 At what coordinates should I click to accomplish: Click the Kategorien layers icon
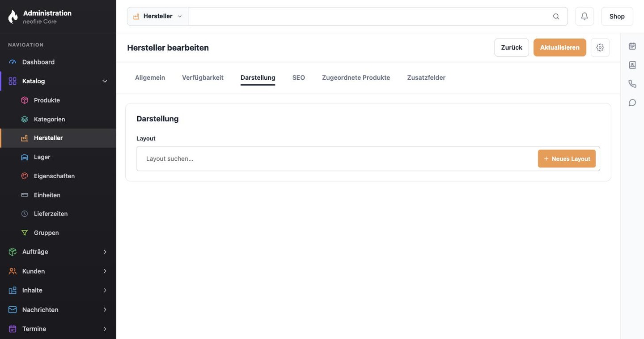click(25, 119)
